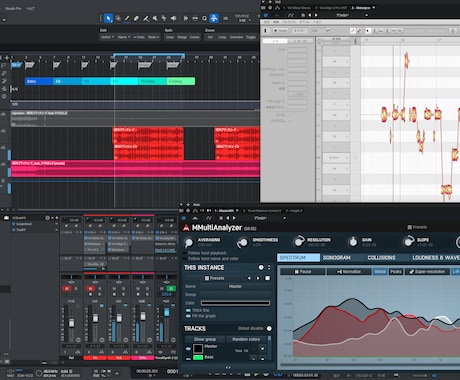Click the folder icon atop mixer instrument panel

(x=6, y=218)
